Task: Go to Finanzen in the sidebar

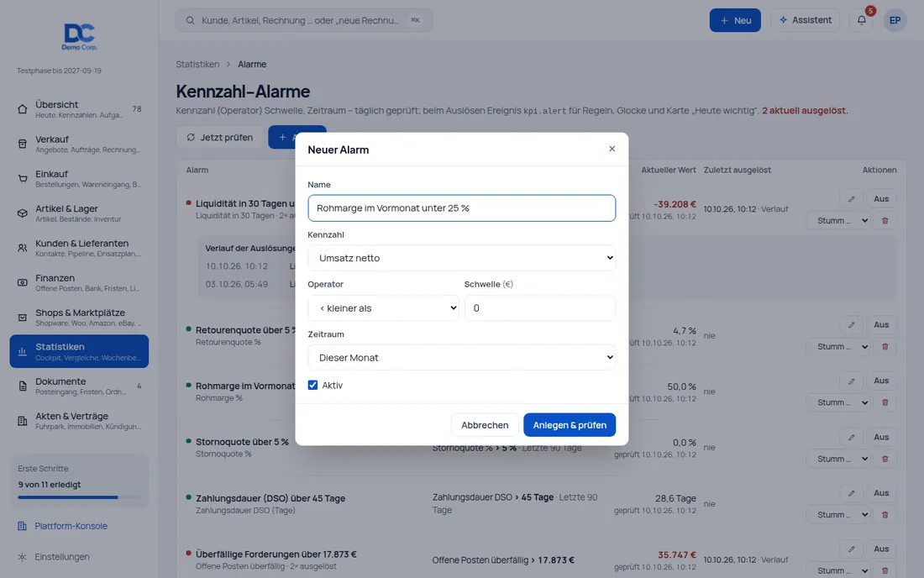Action: [x=79, y=282]
